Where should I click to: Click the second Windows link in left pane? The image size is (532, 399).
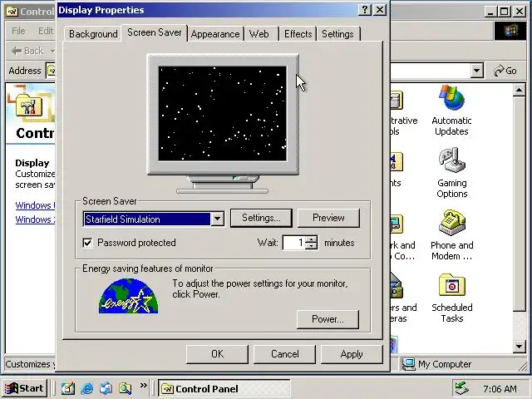35,219
